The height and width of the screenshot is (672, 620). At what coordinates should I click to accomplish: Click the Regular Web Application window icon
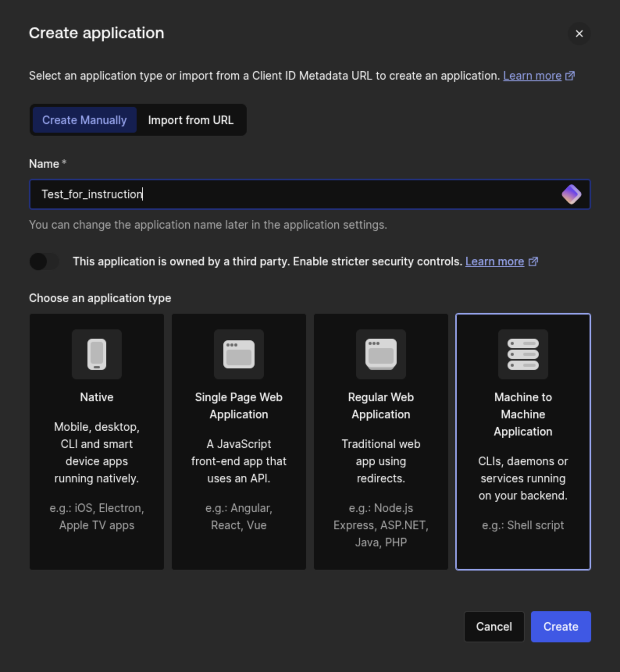pos(381,354)
